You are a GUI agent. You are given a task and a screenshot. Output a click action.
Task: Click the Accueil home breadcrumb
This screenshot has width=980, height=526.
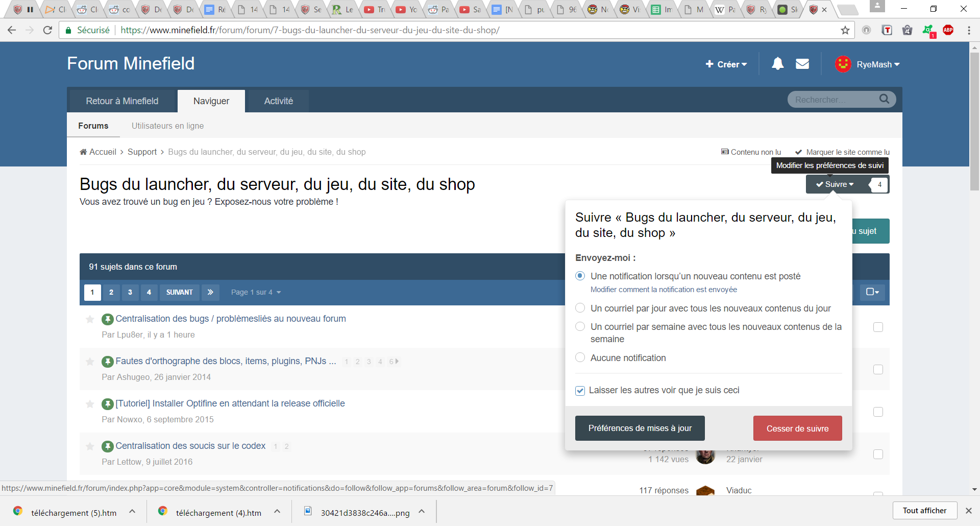click(98, 152)
